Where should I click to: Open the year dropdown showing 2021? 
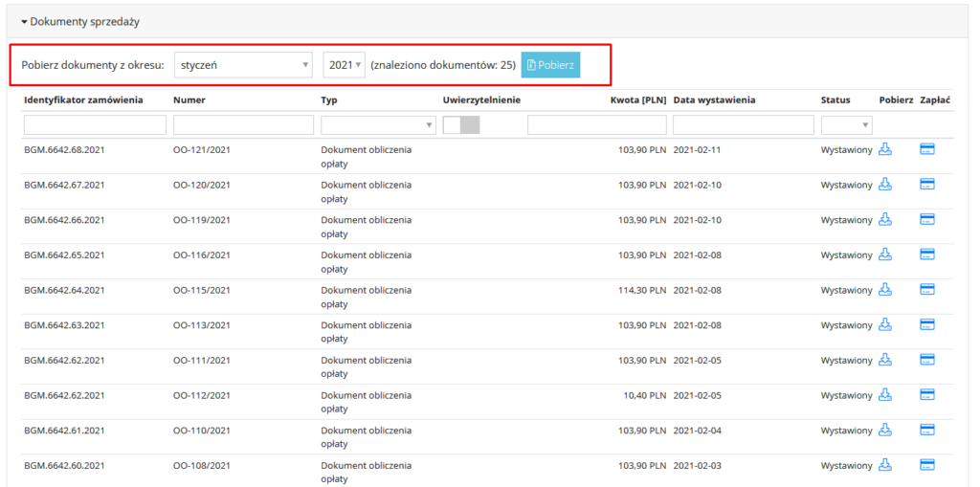pyautogui.click(x=344, y=65)
